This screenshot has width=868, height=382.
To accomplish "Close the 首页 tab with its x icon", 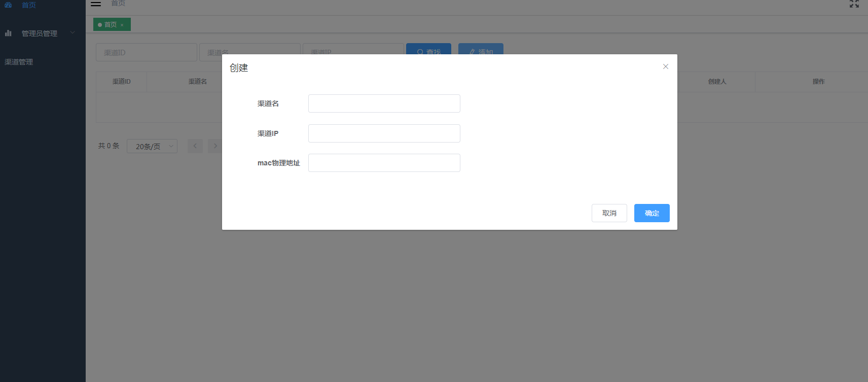I will tap(122, 25).
